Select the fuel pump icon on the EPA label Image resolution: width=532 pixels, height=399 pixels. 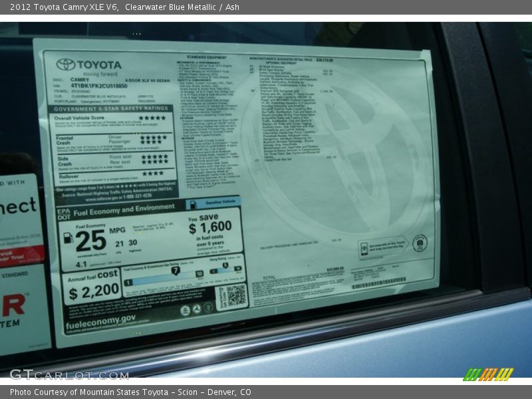pyautogui.click(x=68, y=237)
